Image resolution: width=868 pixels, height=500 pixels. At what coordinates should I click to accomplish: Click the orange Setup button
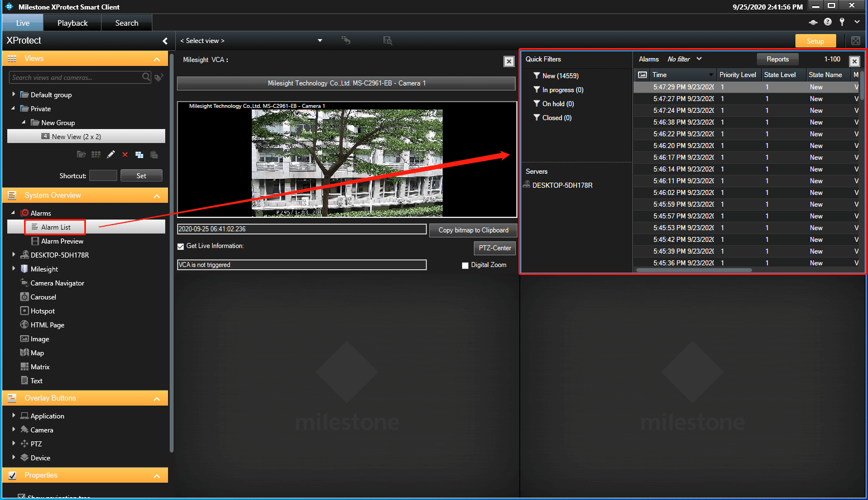(816, 41)
